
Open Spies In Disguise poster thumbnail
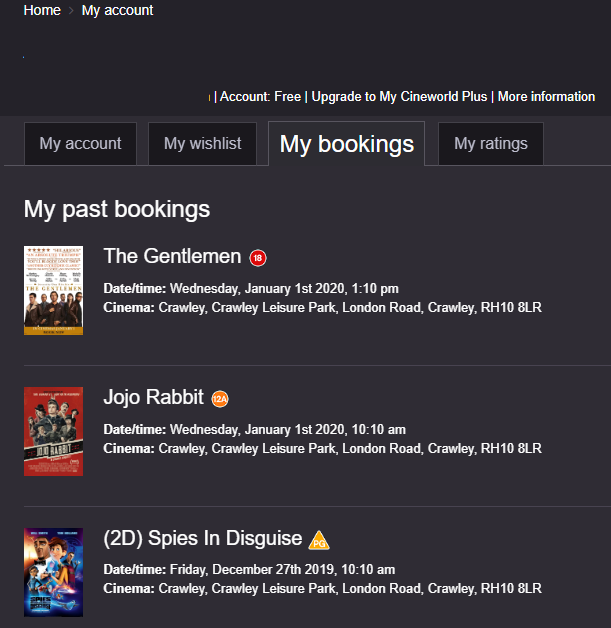[53, 572]
